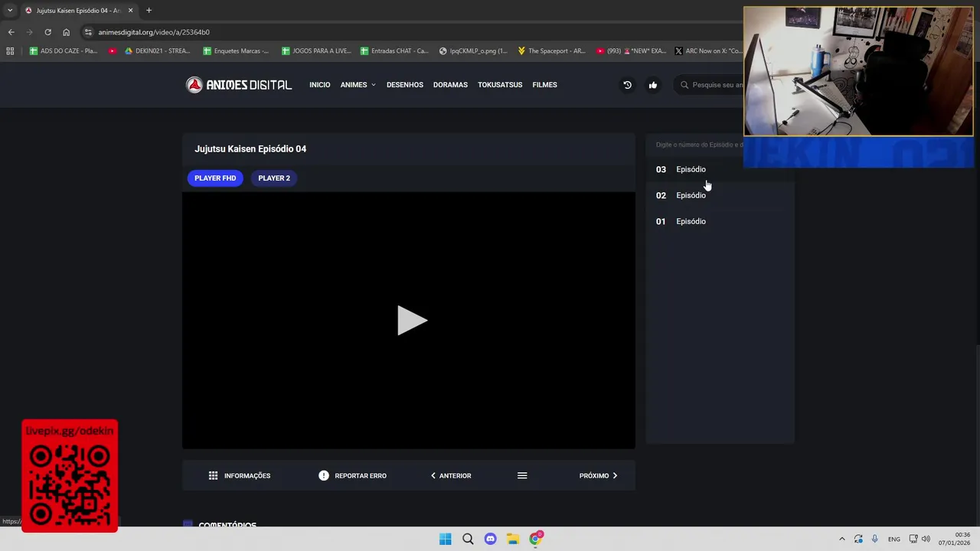Open the ENG language switcher
The height and width of the screenshot is (551, 980).
[x=894, y=539]
